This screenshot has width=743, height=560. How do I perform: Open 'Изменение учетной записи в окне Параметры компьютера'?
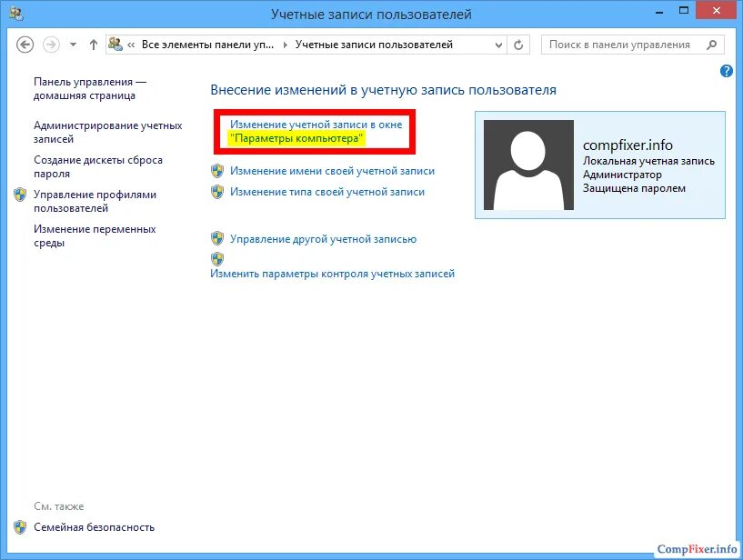tap(316, 131)
